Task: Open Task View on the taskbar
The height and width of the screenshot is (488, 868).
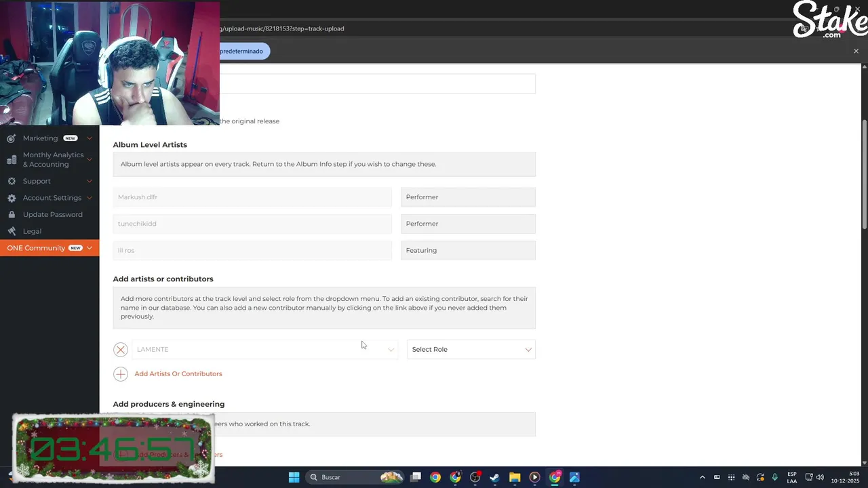Action: point(416,477)
